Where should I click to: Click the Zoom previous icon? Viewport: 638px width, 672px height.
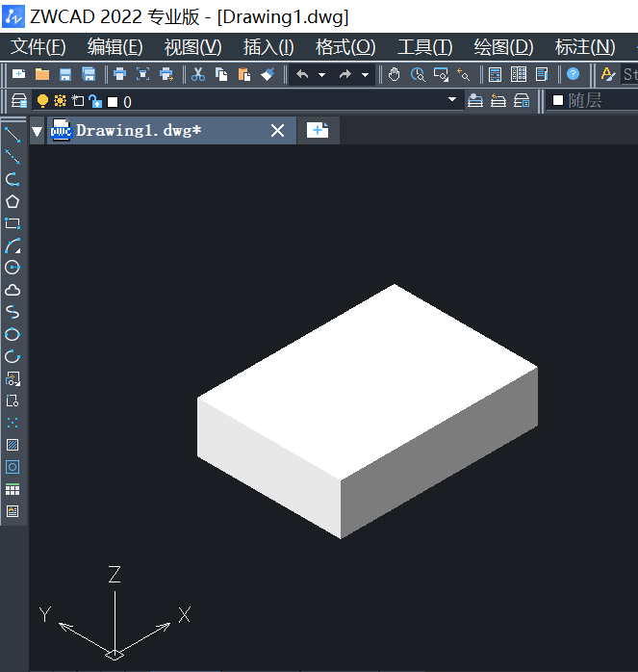click(x=464, y=74)
